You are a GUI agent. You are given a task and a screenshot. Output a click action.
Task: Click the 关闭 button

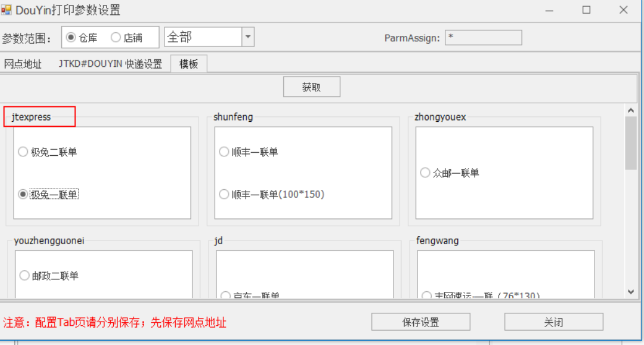tap(554, 322)
